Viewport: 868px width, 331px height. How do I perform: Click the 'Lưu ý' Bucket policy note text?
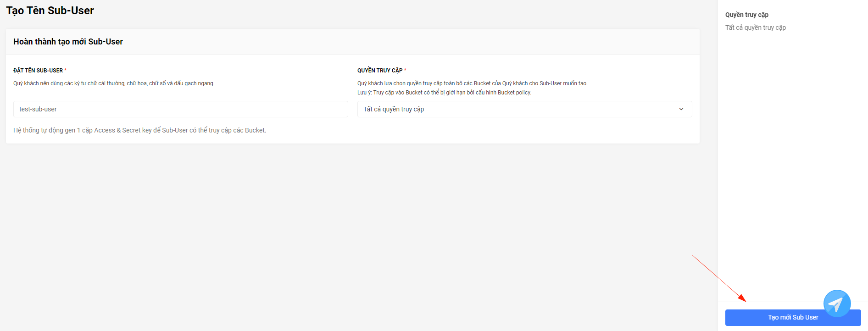[444, 93]
